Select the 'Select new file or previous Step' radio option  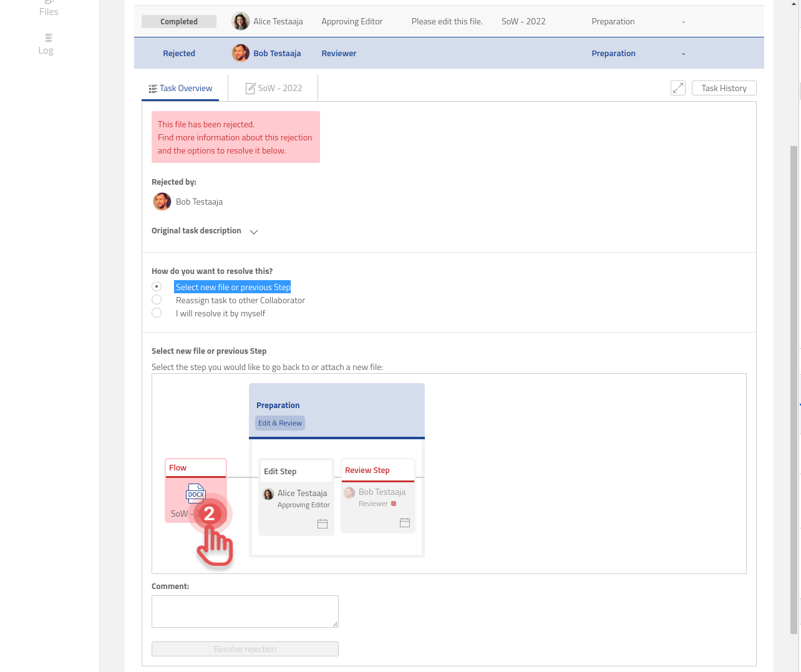click(x=157, y=286)
